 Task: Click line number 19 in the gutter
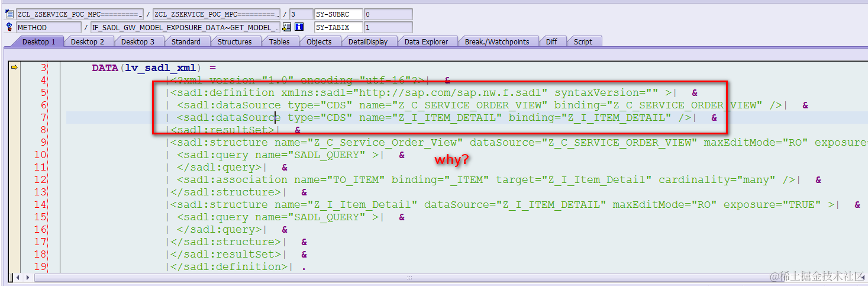(40, 267)
